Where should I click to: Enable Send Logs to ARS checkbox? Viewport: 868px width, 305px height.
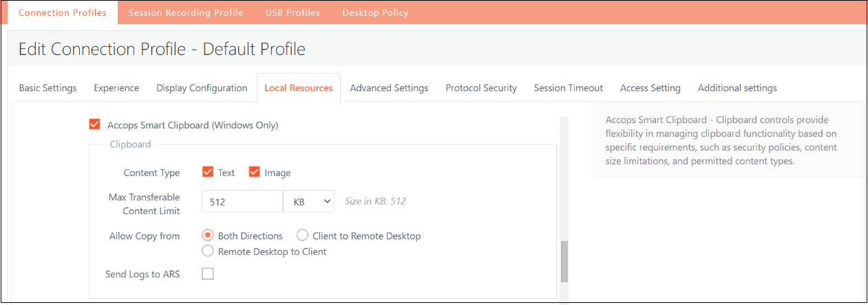(x=208, y=274)
